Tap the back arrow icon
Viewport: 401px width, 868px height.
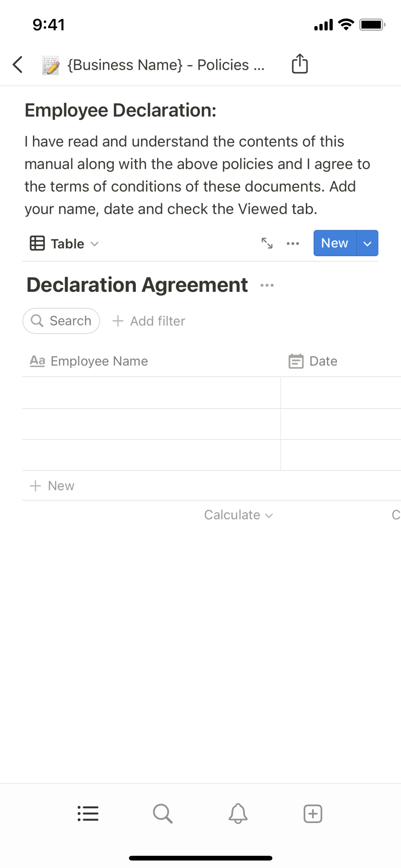18,65
